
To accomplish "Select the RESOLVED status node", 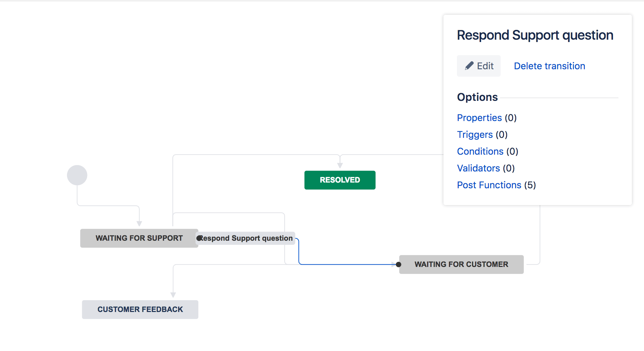I will click(340, 180).
